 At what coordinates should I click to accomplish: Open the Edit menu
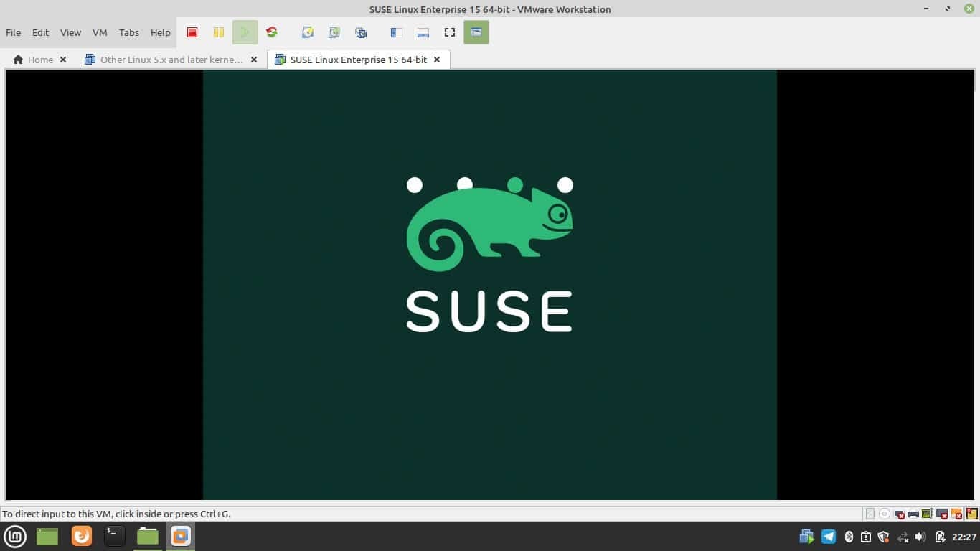[40, 32]
